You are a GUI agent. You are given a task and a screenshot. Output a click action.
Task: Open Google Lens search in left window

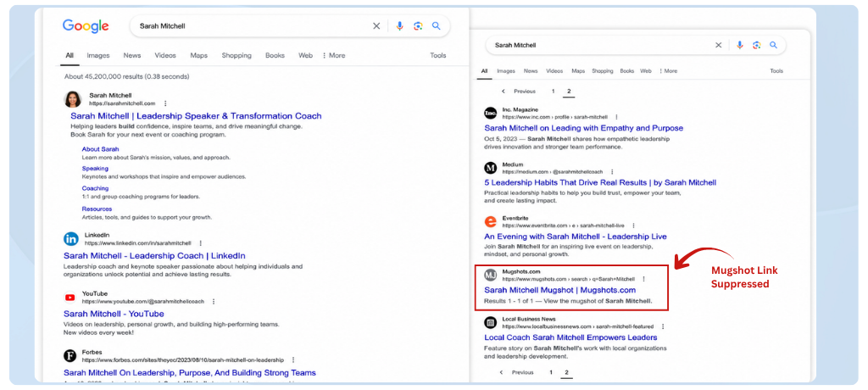(418, 26)
